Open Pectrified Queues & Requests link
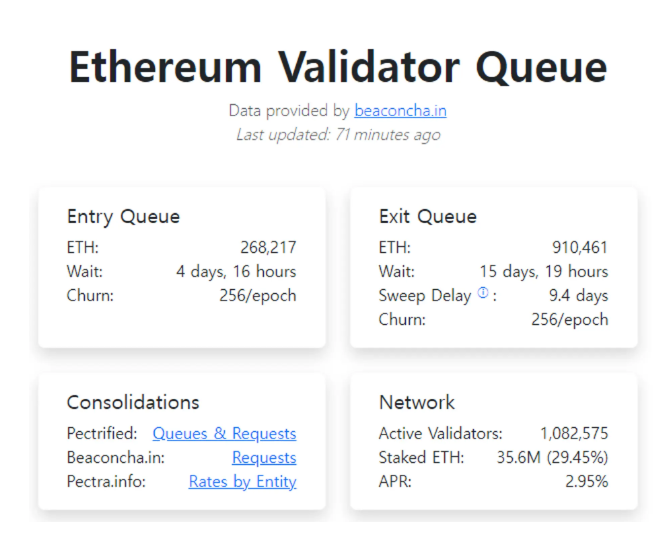 pos(224,434)
